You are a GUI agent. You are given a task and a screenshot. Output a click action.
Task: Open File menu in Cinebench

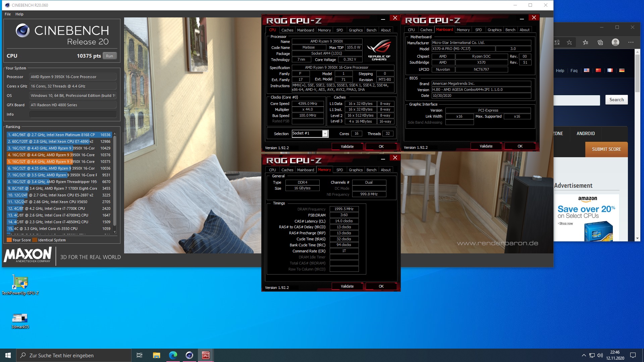[x=8, y=14]
